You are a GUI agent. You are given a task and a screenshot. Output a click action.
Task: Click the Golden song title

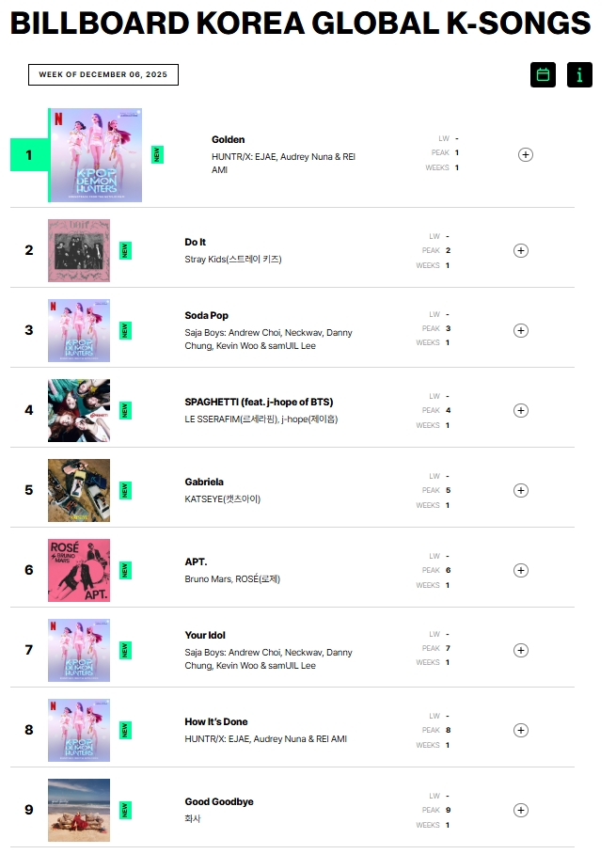(228, 140)
